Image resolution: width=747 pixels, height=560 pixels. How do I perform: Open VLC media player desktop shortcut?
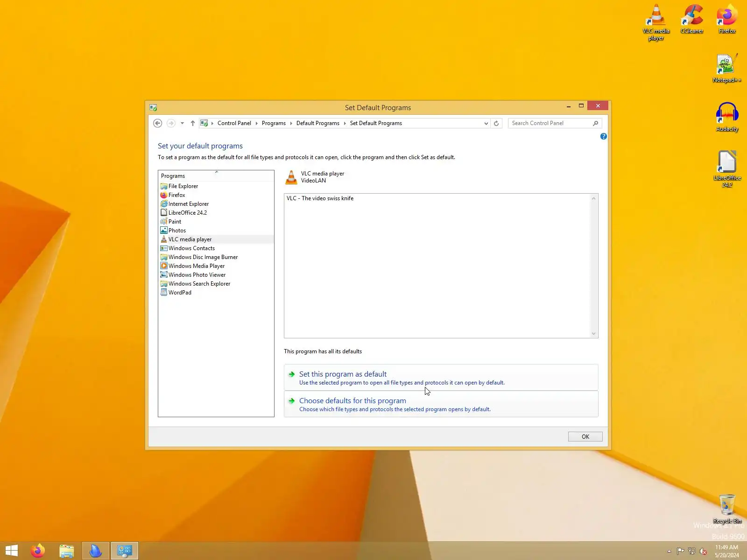click(x=656, y=22)
